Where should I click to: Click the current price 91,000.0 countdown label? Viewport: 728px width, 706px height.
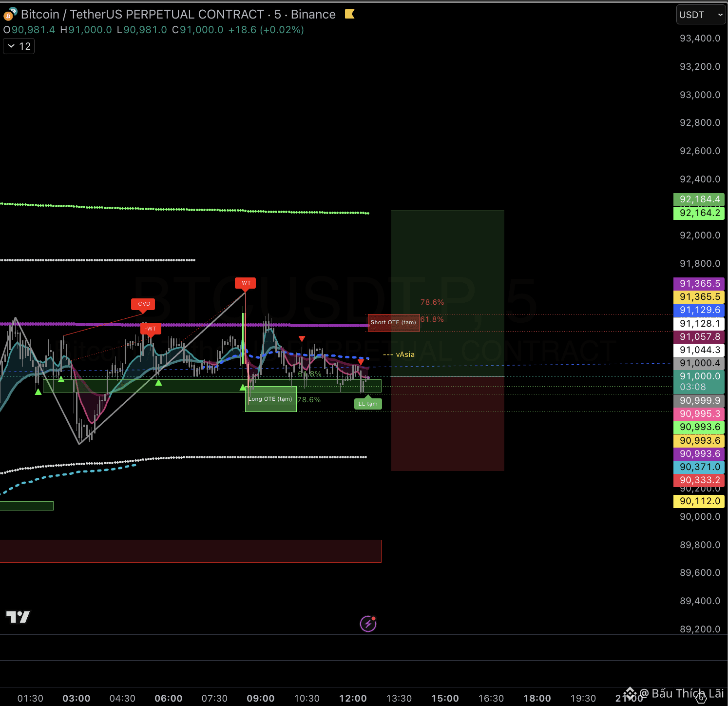tap(699, 382)
